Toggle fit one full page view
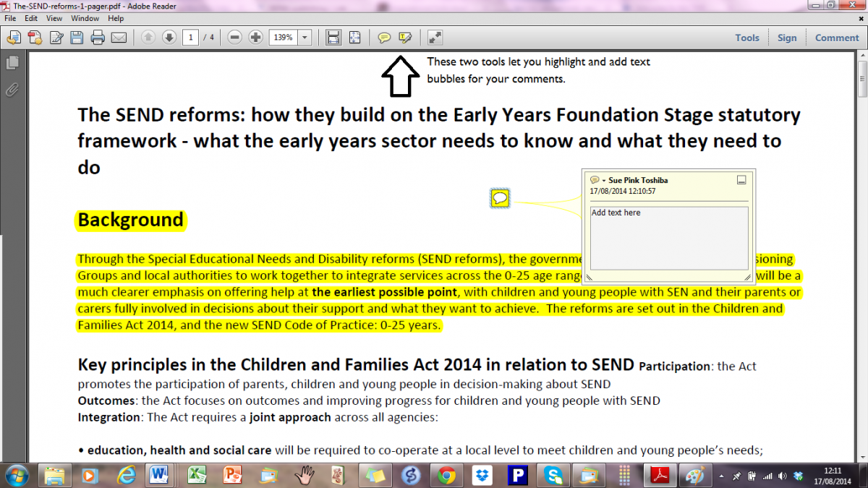Screen dimensions: 868x488 click(354, 38)
